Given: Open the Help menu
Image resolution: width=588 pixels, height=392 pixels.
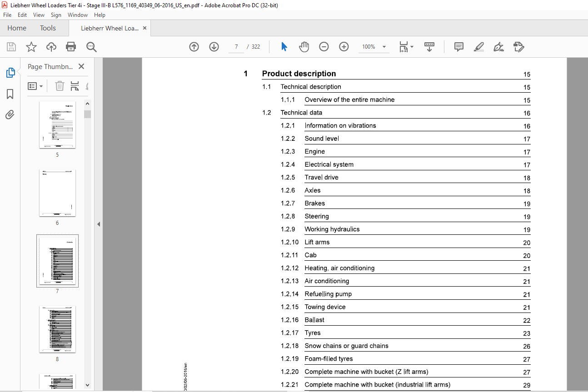Looking at the screenshot, I should click(x=100, y=15).
